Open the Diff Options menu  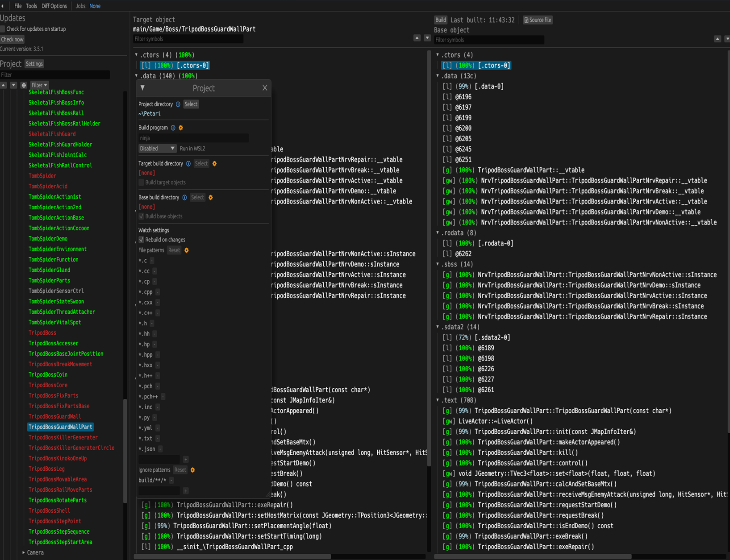[54, 6]
